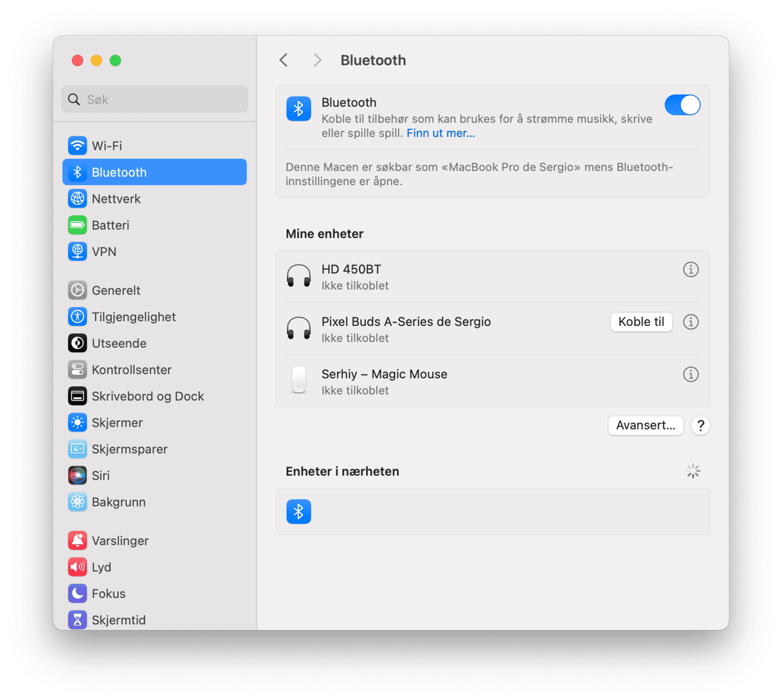Open Batteri settings pane
782x700 pixels.
click(110, 225)
